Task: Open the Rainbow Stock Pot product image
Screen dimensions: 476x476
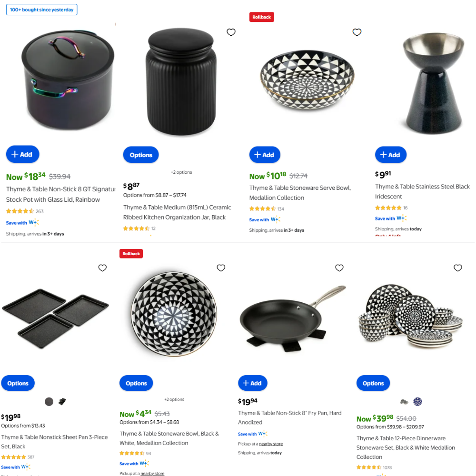Action: [x=68, y=79]
